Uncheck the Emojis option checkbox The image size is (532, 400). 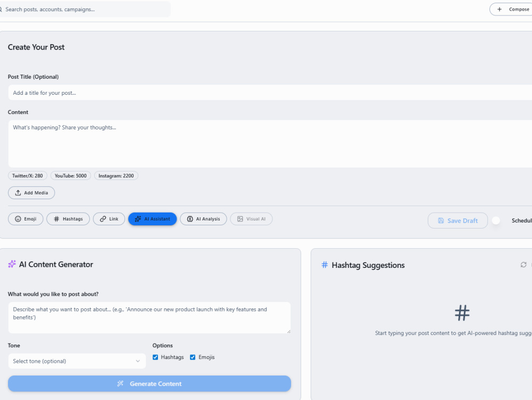(x=193, y=357)
